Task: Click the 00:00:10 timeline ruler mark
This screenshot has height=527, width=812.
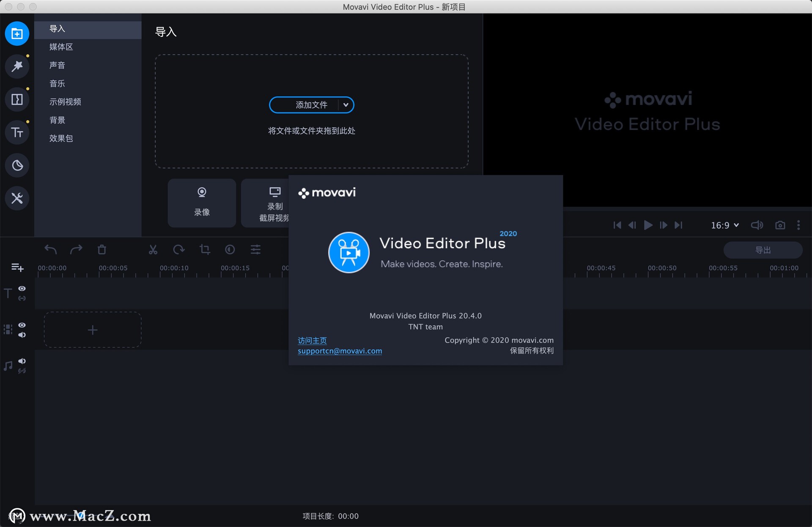Action: click(174, 268)
